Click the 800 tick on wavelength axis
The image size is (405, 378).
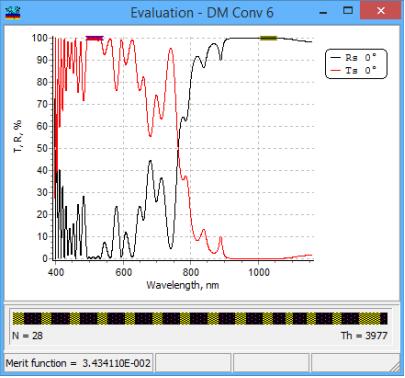point(191,272)
